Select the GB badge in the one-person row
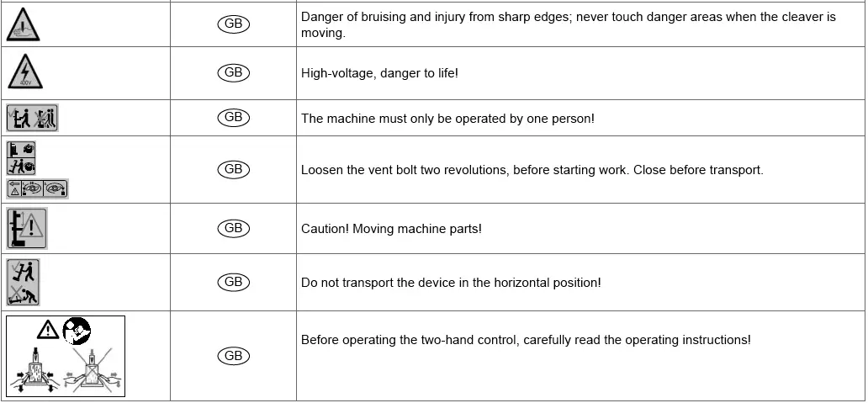 tap(234, 118)
